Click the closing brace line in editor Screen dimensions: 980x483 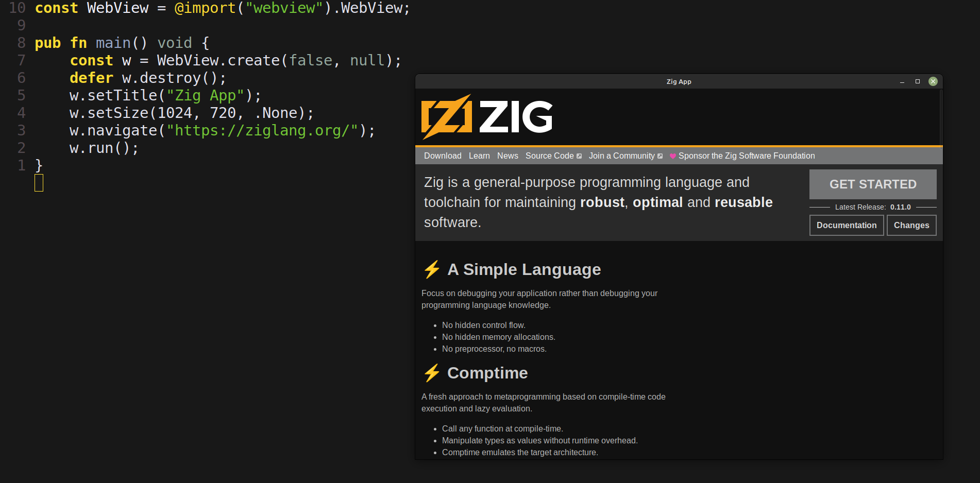(x=39, y=165)
